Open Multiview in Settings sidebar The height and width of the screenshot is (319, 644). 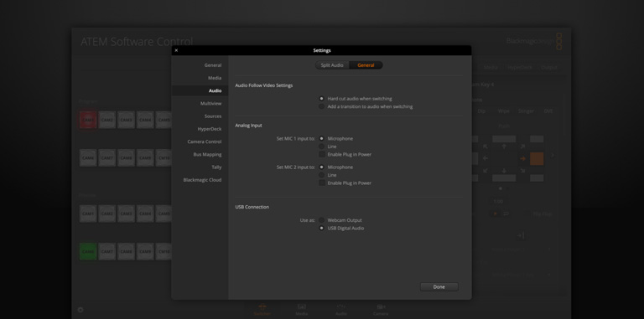200,103
